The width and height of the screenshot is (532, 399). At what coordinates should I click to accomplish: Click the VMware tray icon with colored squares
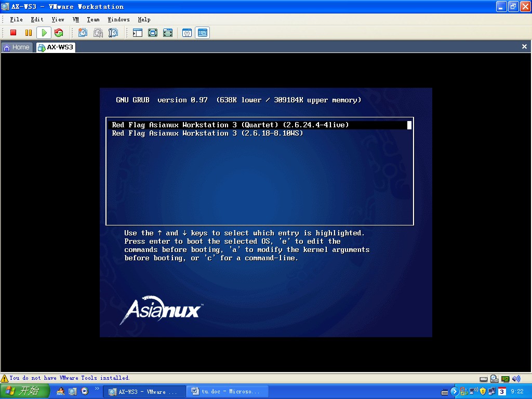464,392
